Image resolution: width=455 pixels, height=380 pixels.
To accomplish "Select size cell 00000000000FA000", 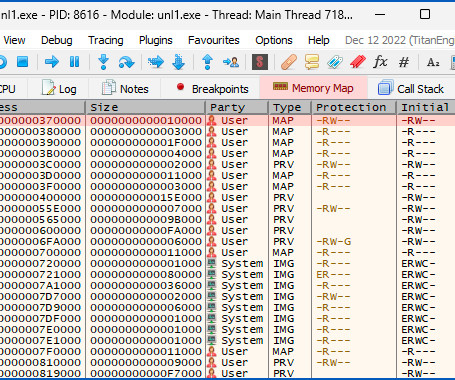I will (x=146, y=230).
